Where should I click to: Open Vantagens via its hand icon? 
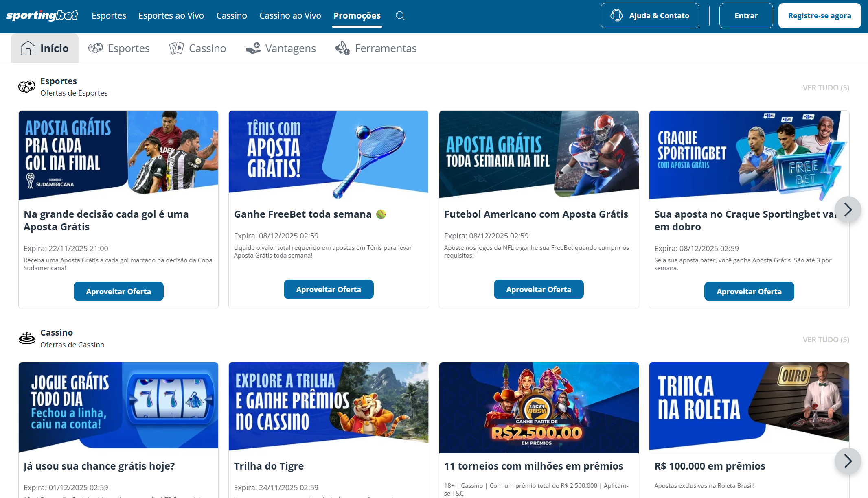253,48
